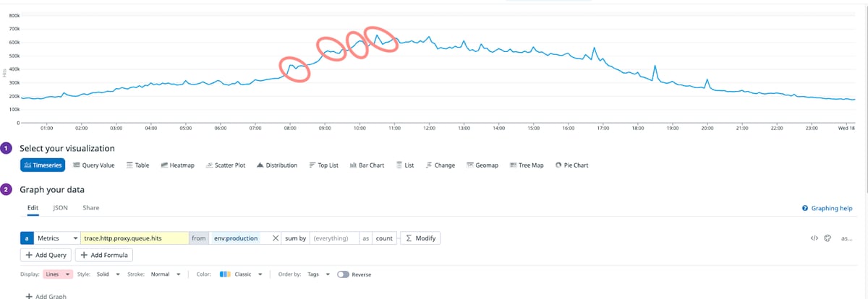
Task: Open the Display Lines dropdown
Action: 59,274
